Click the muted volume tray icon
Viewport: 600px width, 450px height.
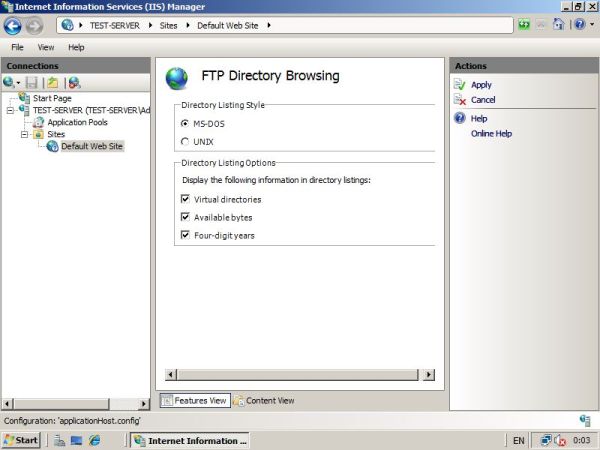tap(560, 440)
